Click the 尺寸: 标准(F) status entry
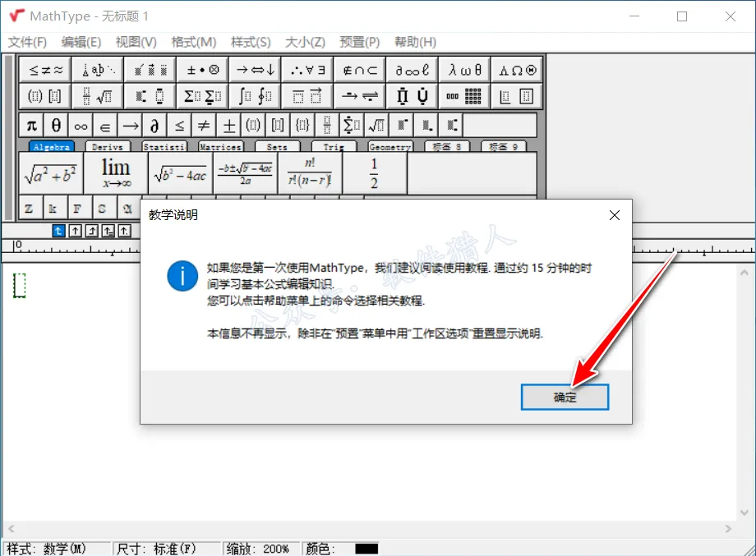 click(166, 549)
